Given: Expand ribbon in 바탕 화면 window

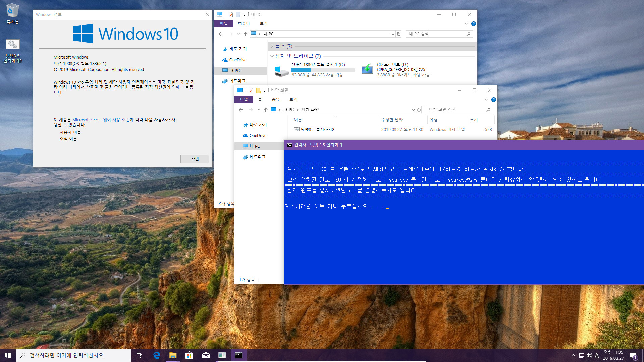Looking at the screenshot, I should [x=486, y=100].
